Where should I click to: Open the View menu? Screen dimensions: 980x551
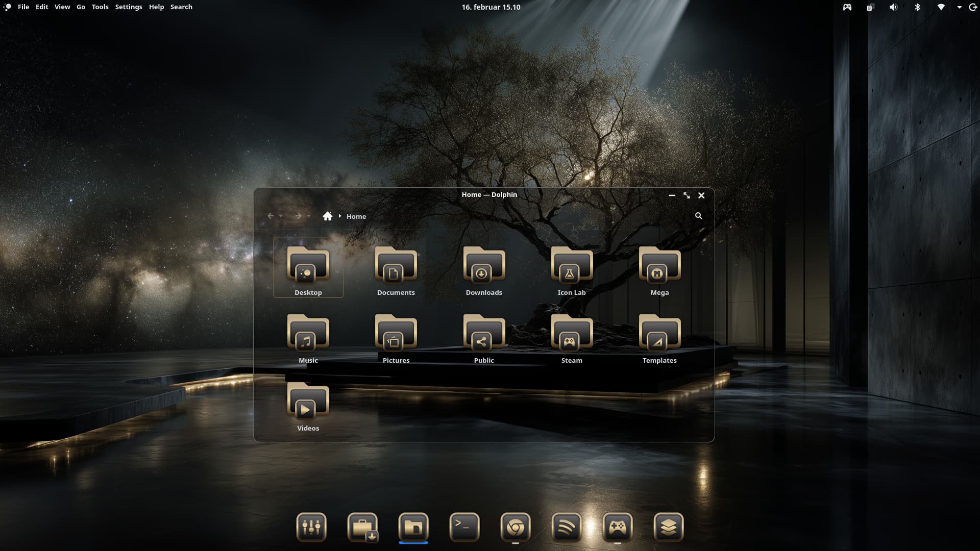62,7
